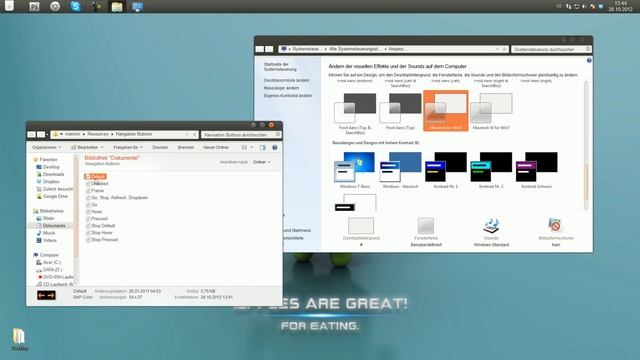This screenshot has height=360, width=640.
Task: Open the clock showing 13:44
Action: [620, 6]
